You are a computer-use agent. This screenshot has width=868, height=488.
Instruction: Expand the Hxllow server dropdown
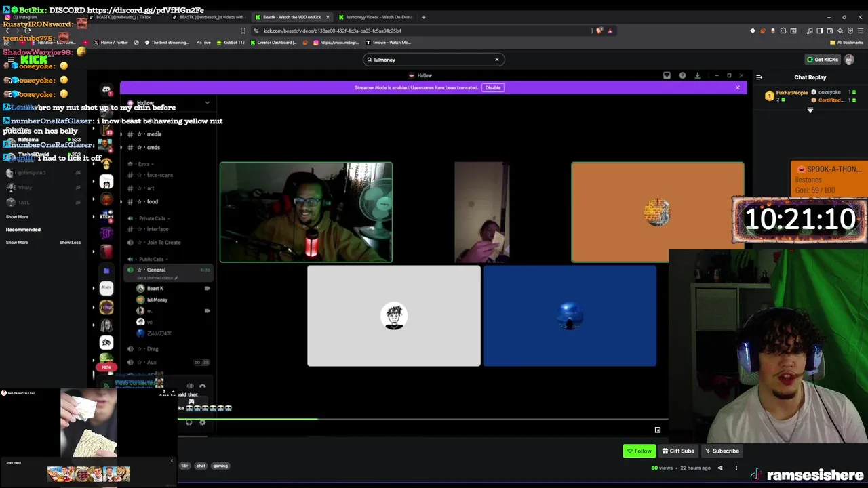208,103
